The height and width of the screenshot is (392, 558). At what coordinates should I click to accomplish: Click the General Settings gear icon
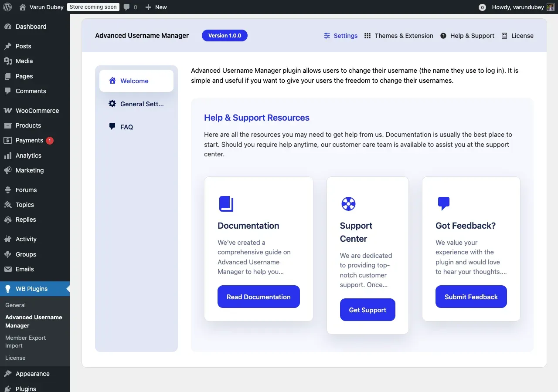112,104
